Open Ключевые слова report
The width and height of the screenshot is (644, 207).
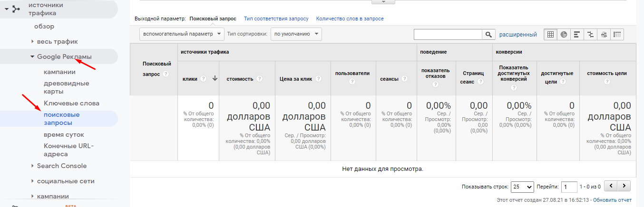(71, 103)
